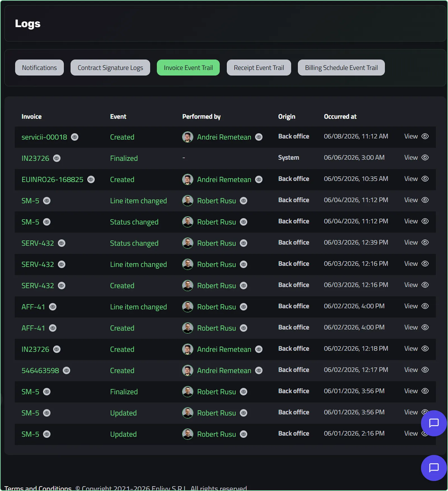This screenshot has width=448, height=491.
Task: Click View eye icon for 06/06/2026 3:00 AM event
Action: pos(425,158)
